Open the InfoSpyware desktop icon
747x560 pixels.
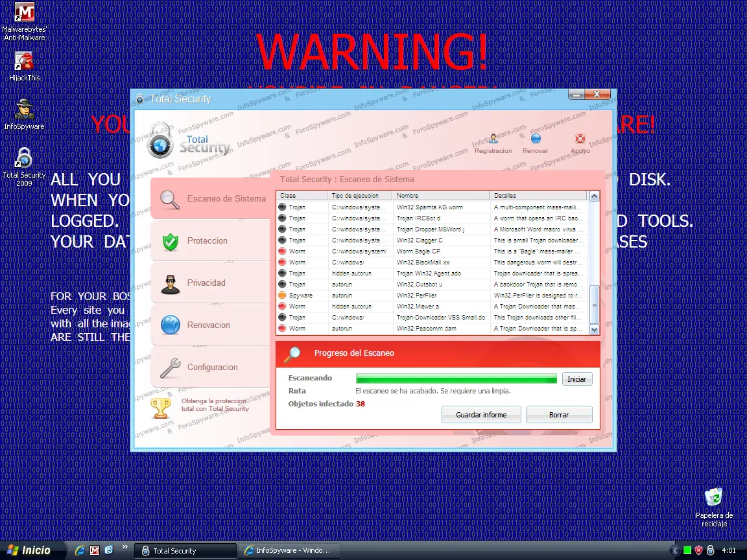click(x=24, y=114)
